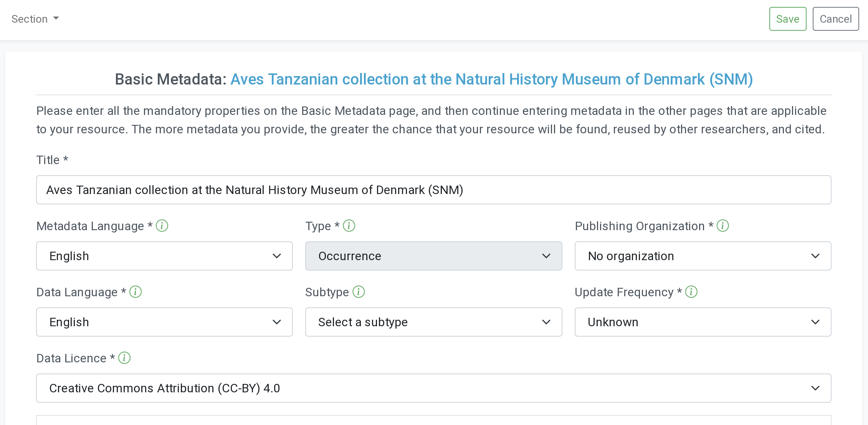Viewport: 868px width, 425px height.
Task: Expand the Publishing Organization dropdown
Action: [703, 256]
